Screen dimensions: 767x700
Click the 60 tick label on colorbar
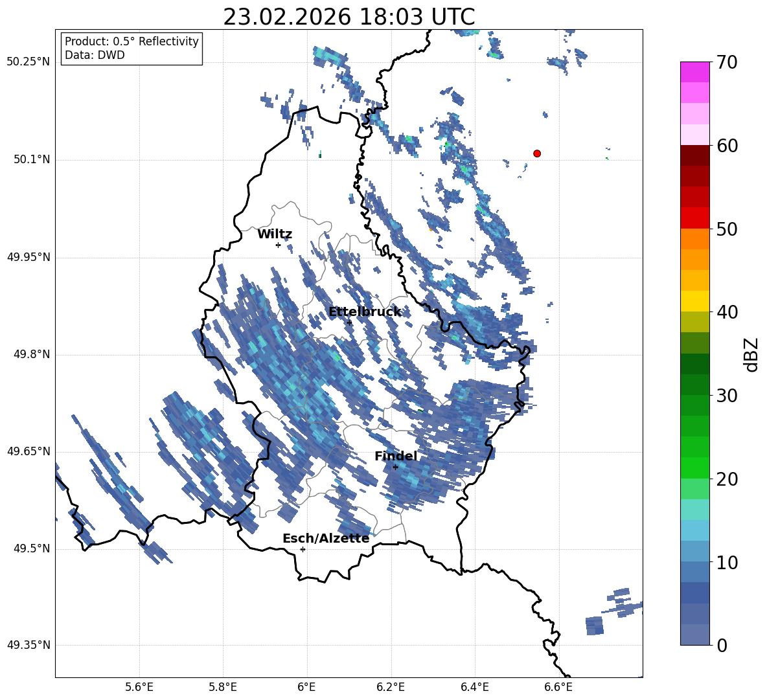[x=727, y=146]
